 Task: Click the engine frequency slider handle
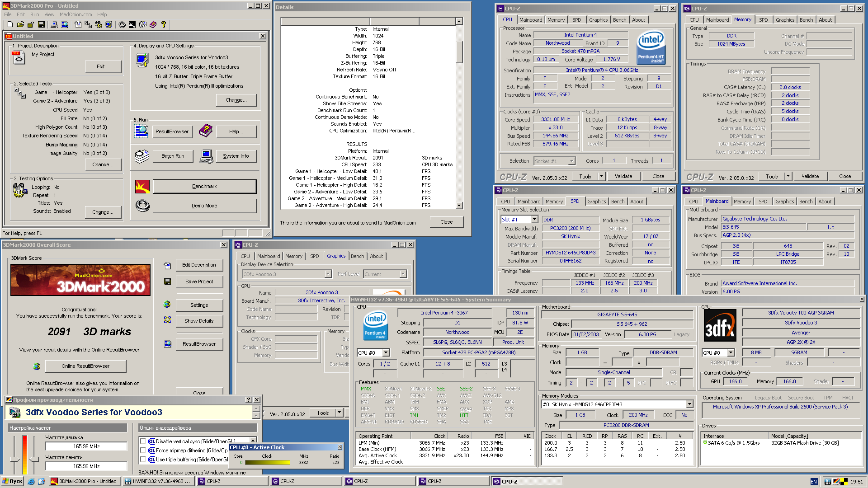pyautogui.click(x=15, y=459)
